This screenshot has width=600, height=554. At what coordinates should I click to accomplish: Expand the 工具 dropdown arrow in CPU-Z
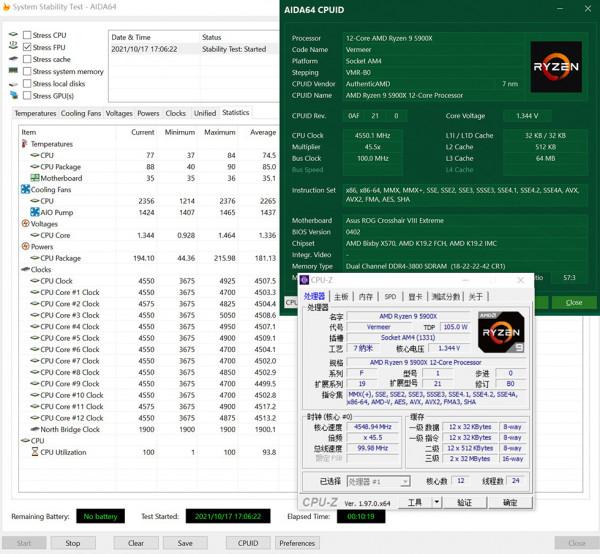(436, 502)
